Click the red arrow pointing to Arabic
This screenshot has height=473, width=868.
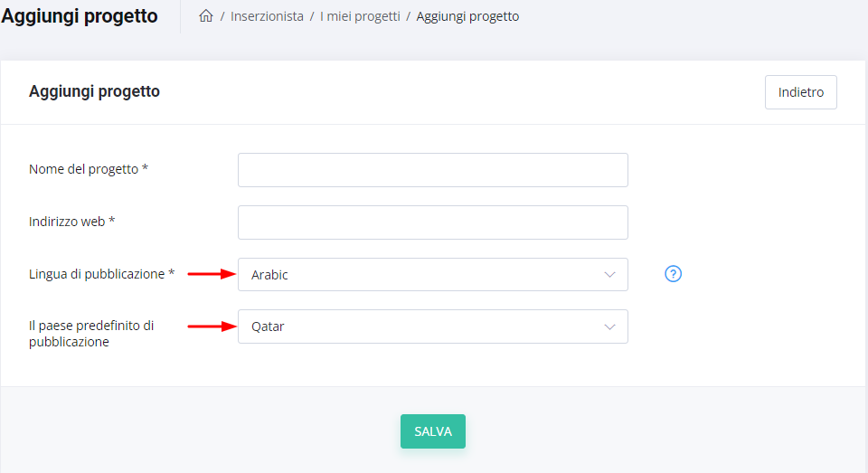click(x=211, y=275)
